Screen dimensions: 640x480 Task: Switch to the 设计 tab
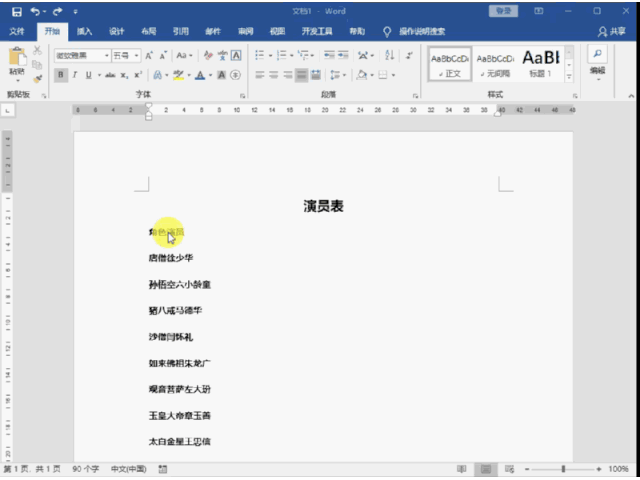coord(116,31)
